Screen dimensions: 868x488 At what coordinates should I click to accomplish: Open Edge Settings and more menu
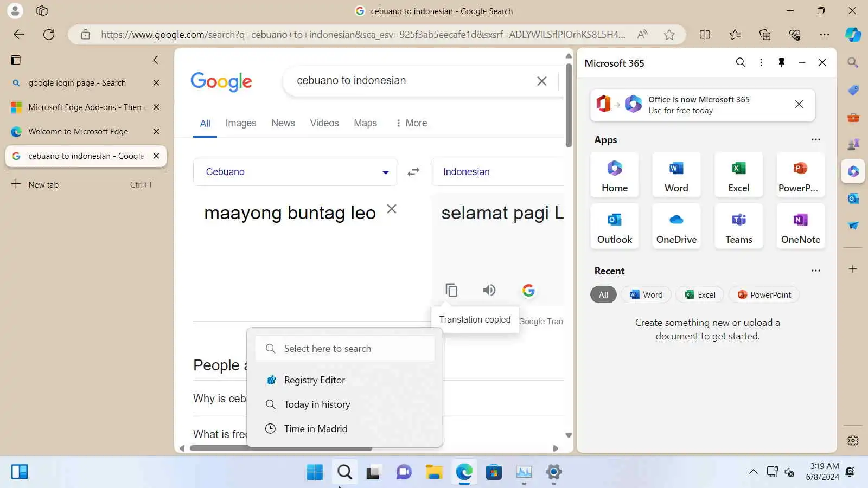[x=825, y=35]
